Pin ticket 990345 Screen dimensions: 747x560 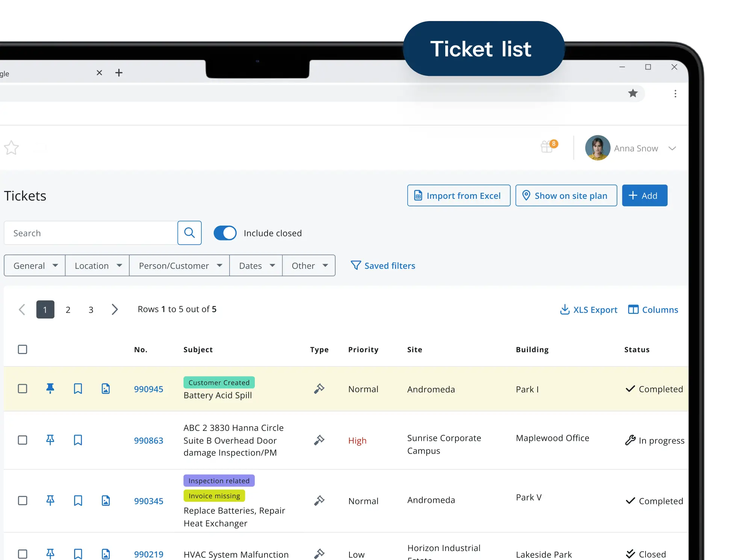[50, 501]
